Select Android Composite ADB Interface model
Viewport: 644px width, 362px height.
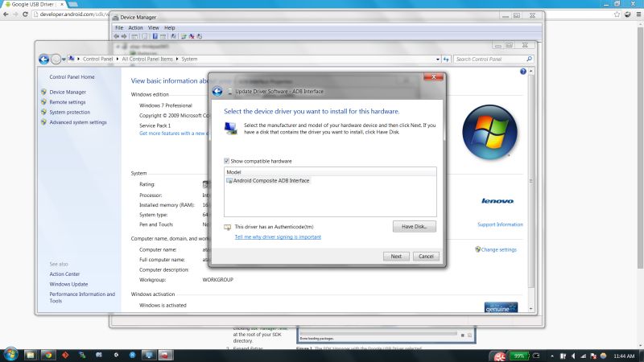(x=268, y=180)
